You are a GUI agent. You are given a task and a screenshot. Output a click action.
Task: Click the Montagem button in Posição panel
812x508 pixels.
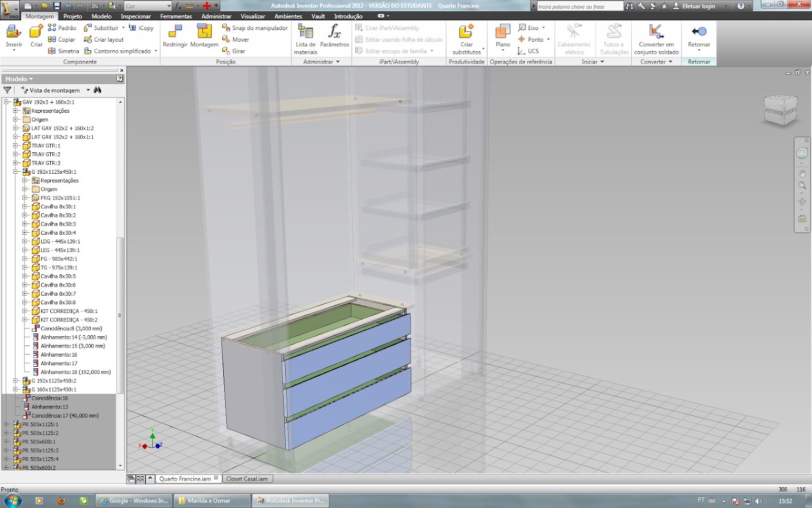pyautogui.click(x=204, y=36)
